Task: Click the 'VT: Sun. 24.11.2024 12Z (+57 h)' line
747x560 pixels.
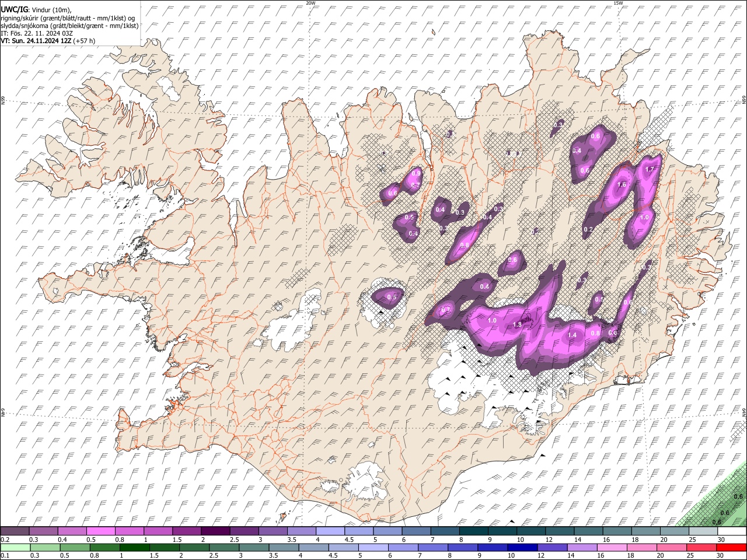Action: 48,41
